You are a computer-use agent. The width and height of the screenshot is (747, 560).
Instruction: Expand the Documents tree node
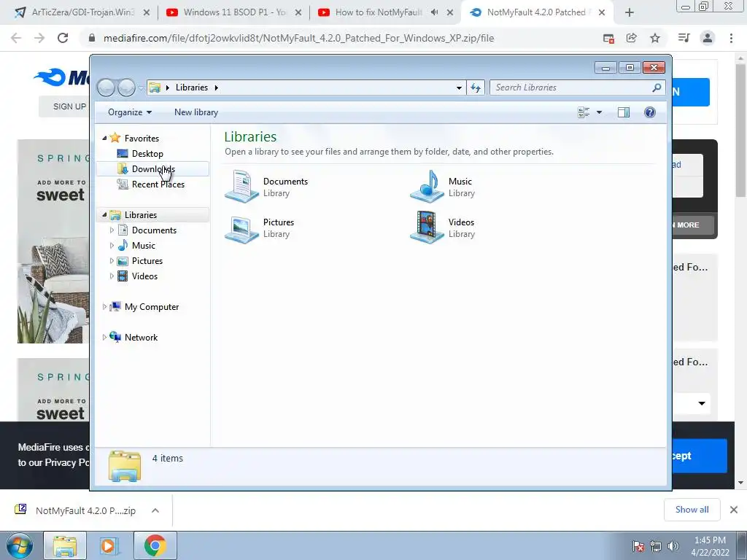112,230
